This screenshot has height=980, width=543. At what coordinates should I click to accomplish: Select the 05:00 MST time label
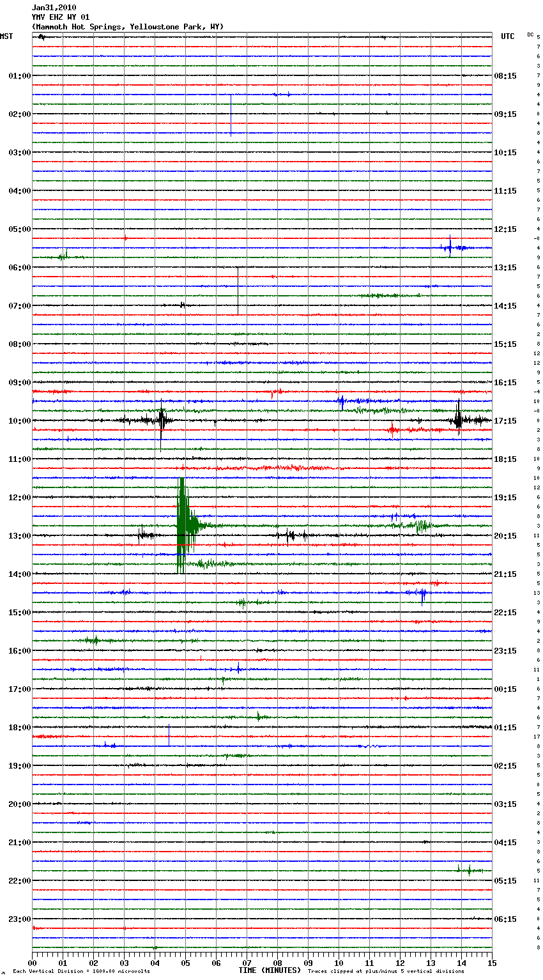pos(20,229)
